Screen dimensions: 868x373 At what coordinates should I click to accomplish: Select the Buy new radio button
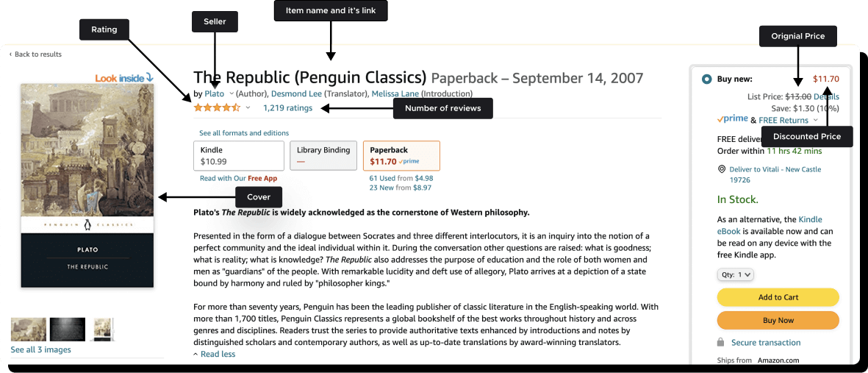pyautogui.click(x=706, y=79)
